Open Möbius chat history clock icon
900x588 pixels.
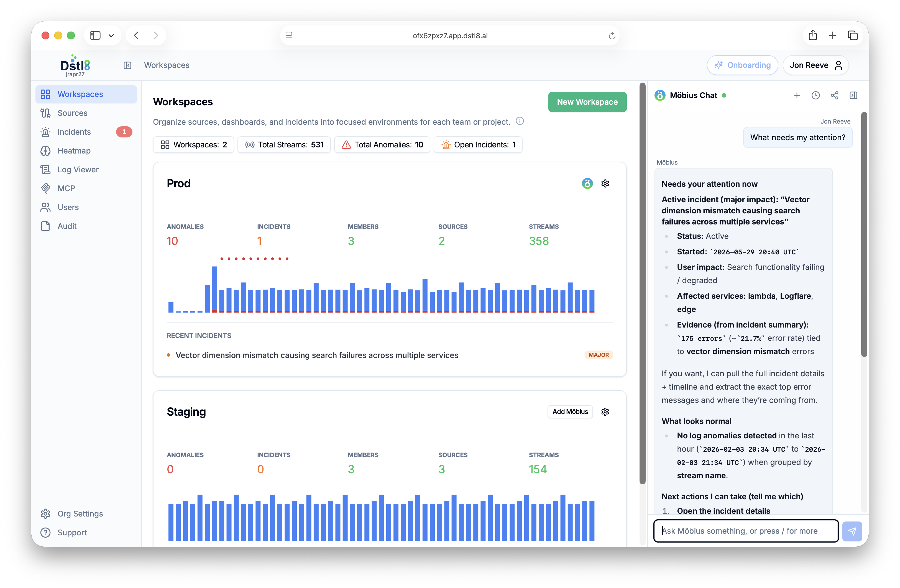tap(815, 95)
